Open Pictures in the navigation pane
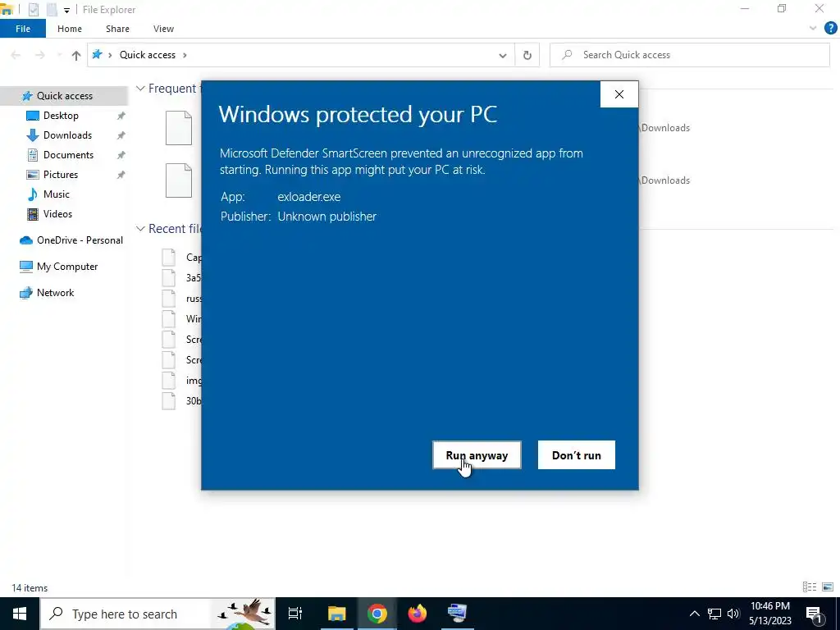The height and width of the screenshot is (630, 840). tap(60, 175)
